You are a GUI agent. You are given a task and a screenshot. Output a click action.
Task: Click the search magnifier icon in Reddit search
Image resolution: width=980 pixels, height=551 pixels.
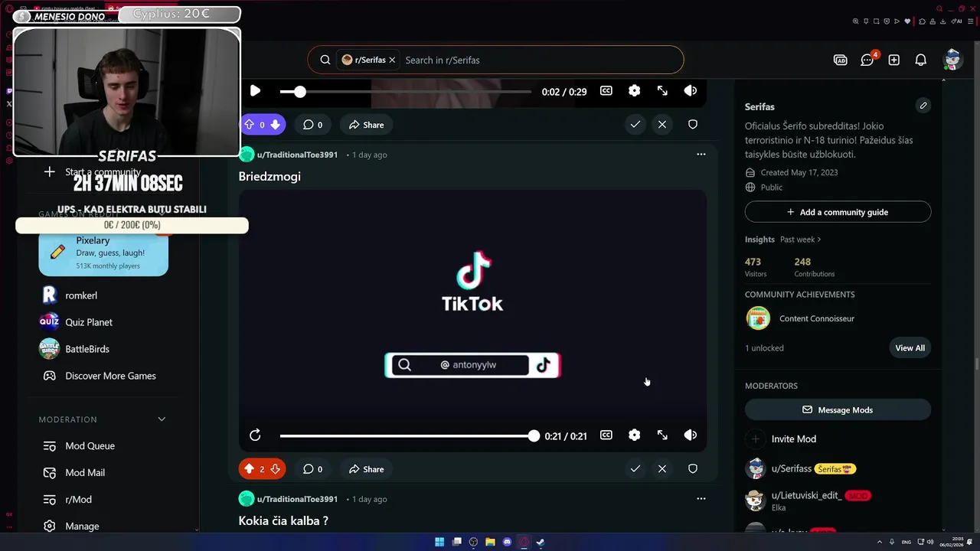(x=325, y=60)
